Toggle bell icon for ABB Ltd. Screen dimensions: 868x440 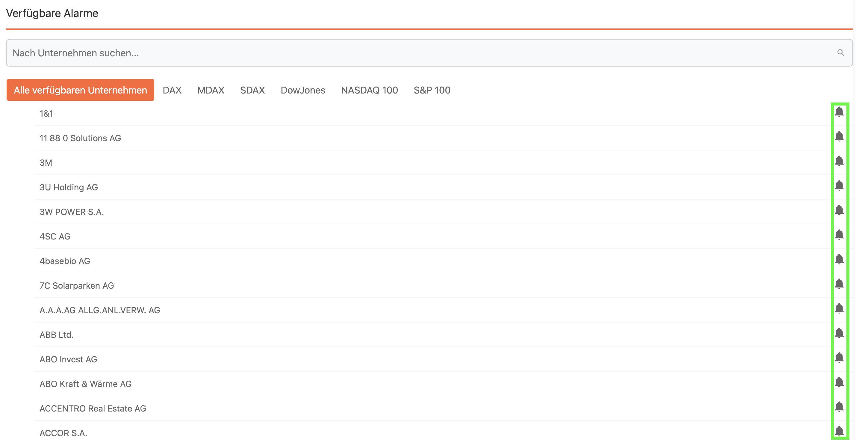coord(839,334)
